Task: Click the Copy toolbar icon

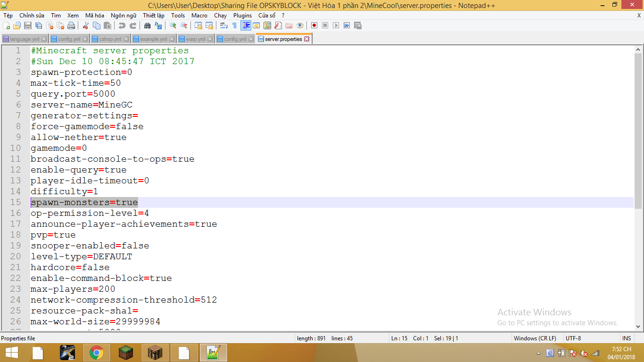Action: tap(97, 25)
